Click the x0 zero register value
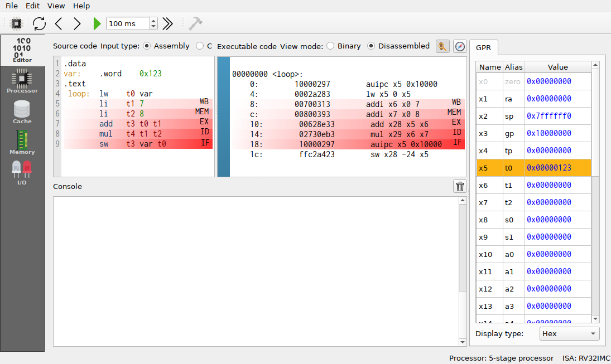This screenshot has height=364, width=611. pyautogui.click(x=557, y=81)
